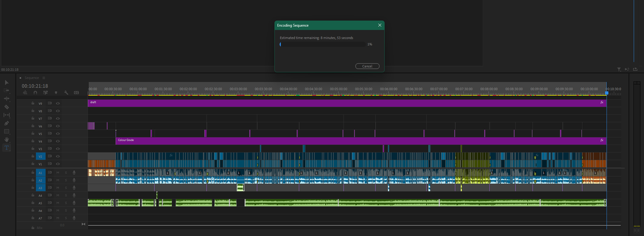Screen dimensions: 644x236
Task: Toggle track targeting for V2
Action: coord(40,156)
